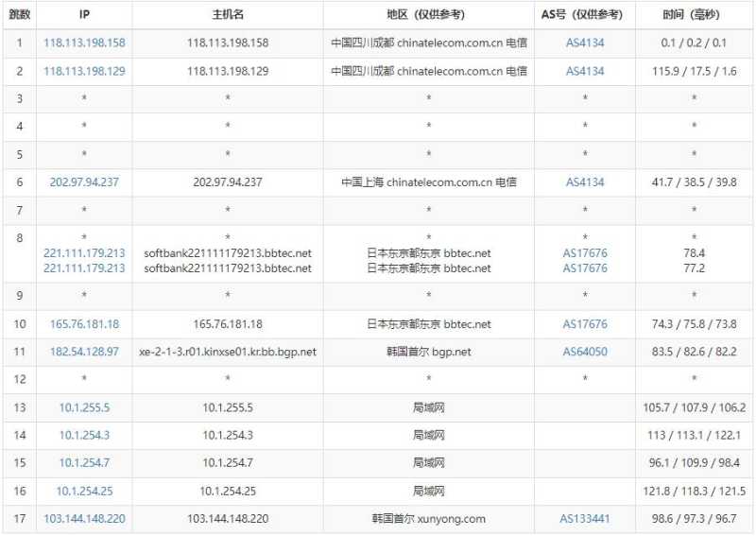
Task: Click timing 41.7 / 38.5 / 39.8
Action: pyautogui.click(x=694, y=182)
